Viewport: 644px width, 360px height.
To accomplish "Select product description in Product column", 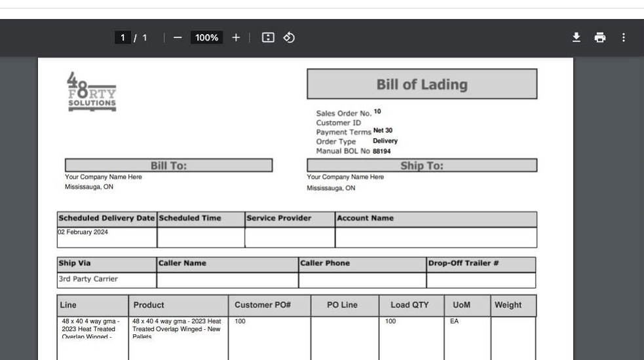I will 177,329.
